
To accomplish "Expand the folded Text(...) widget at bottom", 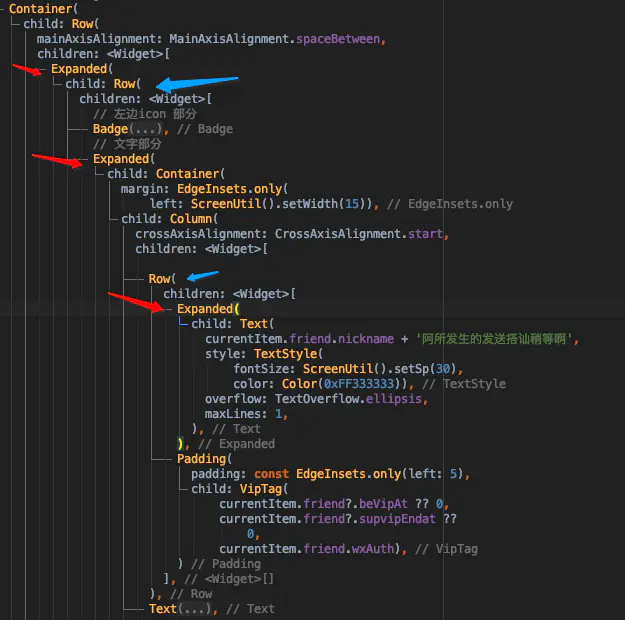I will click(193, 608).
